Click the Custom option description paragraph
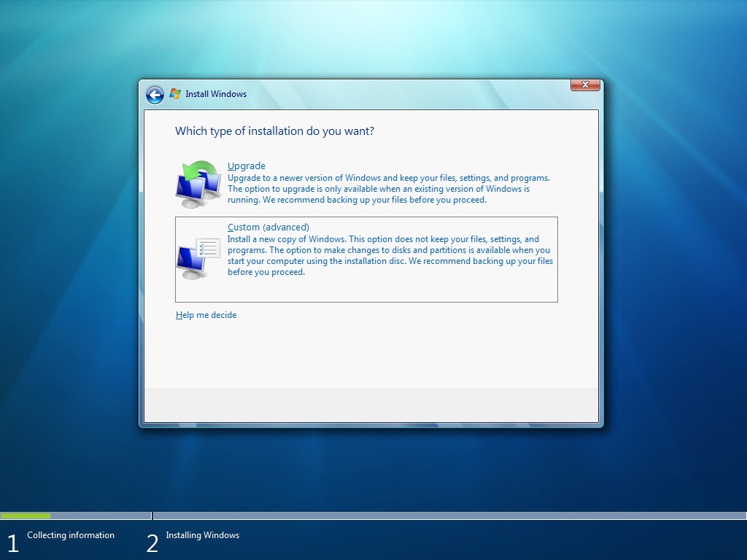 [x=390, y=256]
